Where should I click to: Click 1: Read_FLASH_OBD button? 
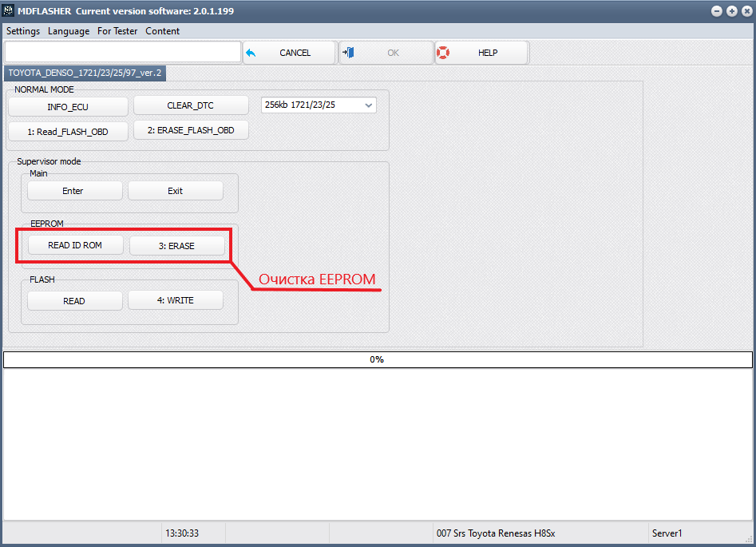(x=68, y=132)
